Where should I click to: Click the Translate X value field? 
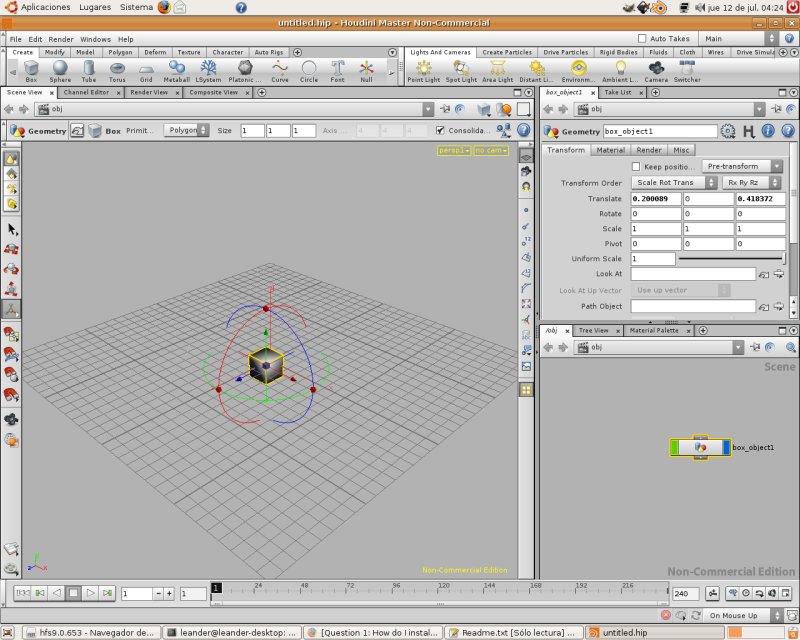click(x=656, y=199)
